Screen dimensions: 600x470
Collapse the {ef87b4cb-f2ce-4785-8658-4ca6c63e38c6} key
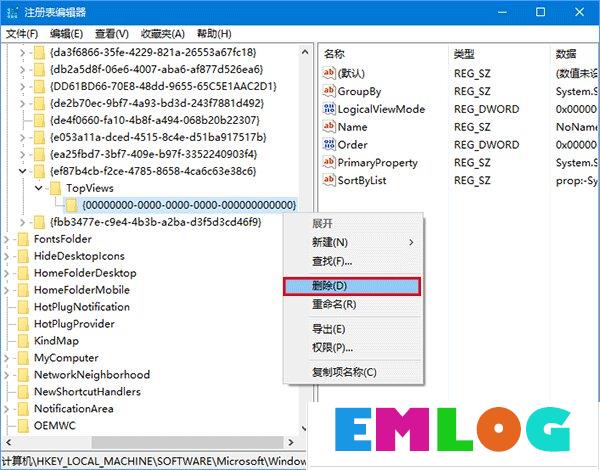pos(23,171)
